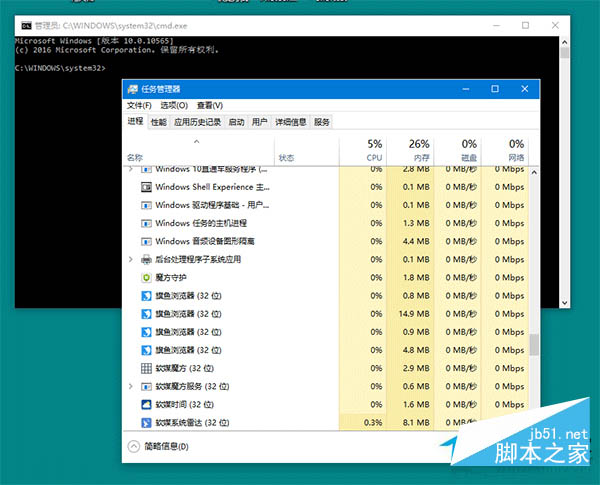Click the 简略信息 collapse arrow icon
The width and height of the screenshot is (600, 485).
[134, 446]
